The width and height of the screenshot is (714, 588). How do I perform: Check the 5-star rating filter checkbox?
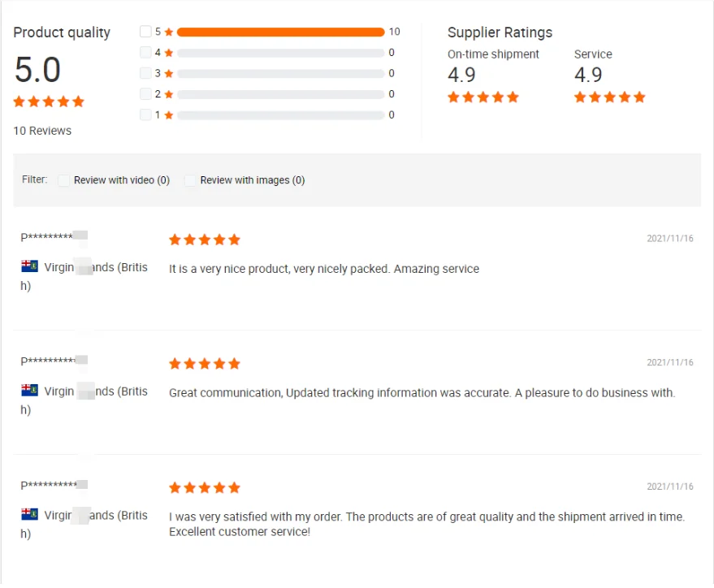(x=145, y=32)
